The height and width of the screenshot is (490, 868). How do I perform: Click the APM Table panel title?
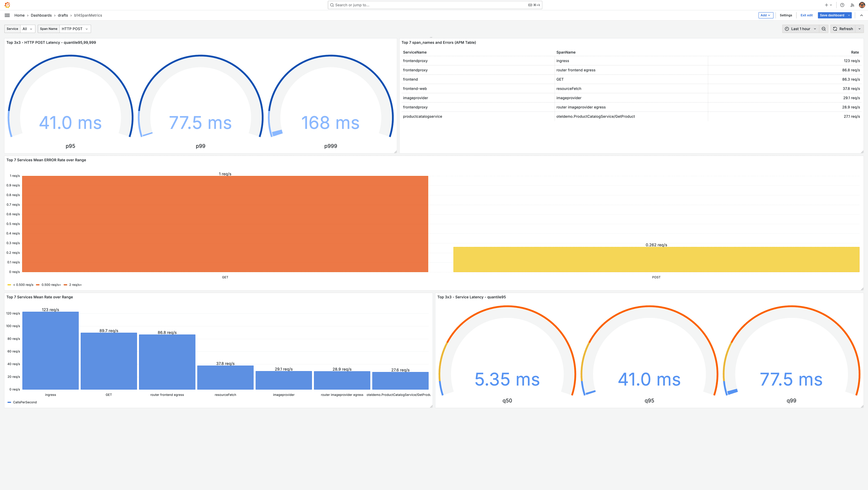(438, 43)
